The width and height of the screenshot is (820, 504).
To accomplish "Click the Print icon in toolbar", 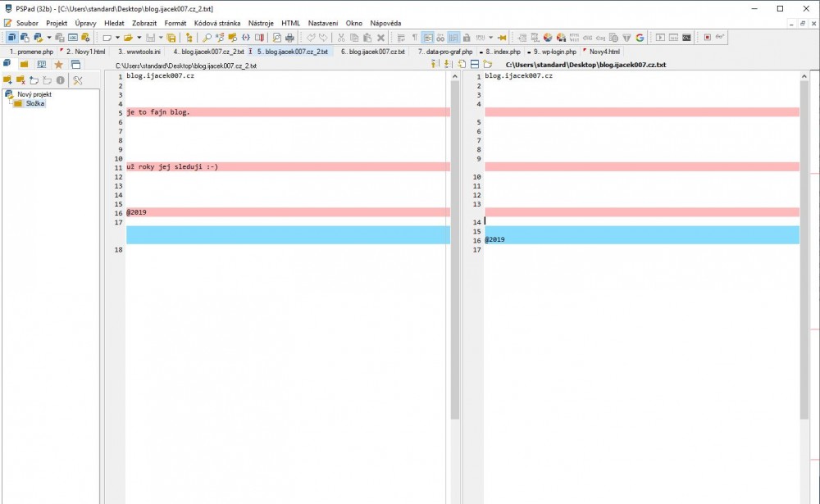I will pyautogui.click(x=289, y=38).
